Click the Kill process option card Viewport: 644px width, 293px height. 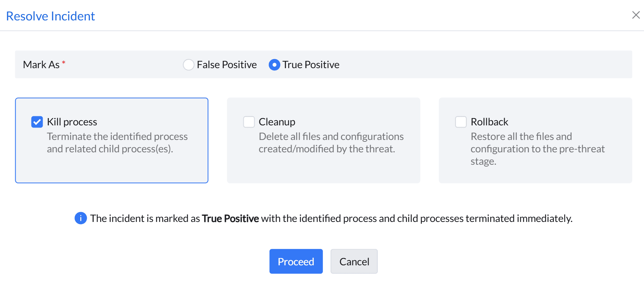111,168
